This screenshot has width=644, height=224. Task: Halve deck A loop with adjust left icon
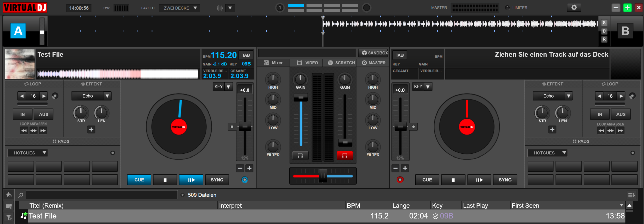click(24, 131)
